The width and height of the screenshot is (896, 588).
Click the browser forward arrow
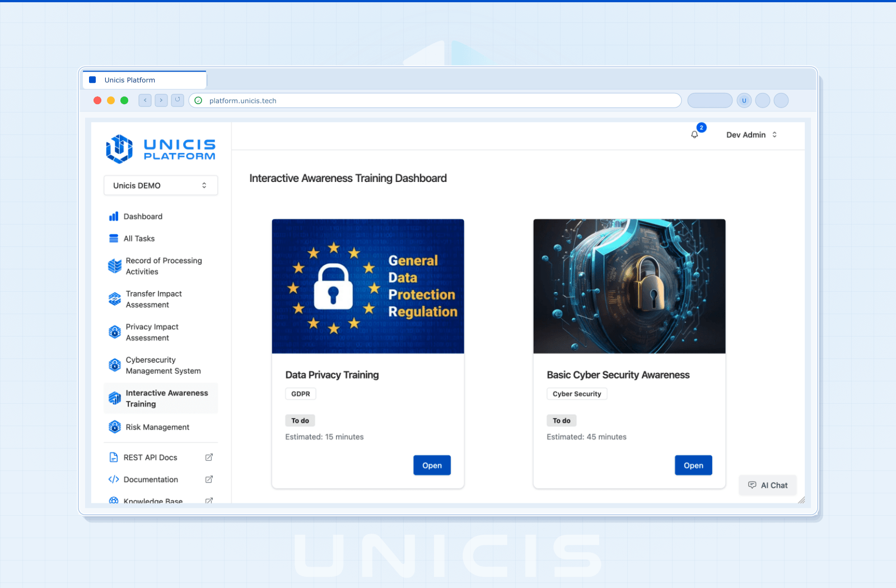point(161,100)
